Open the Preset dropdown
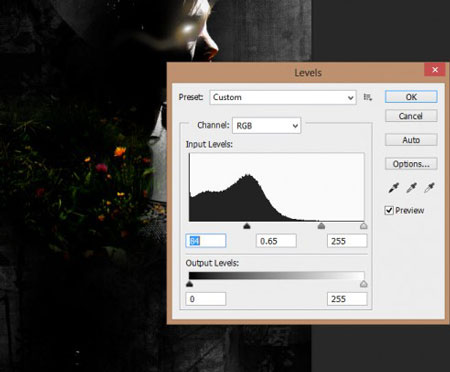Screen dimensions: 450x372 click(283, 97)
